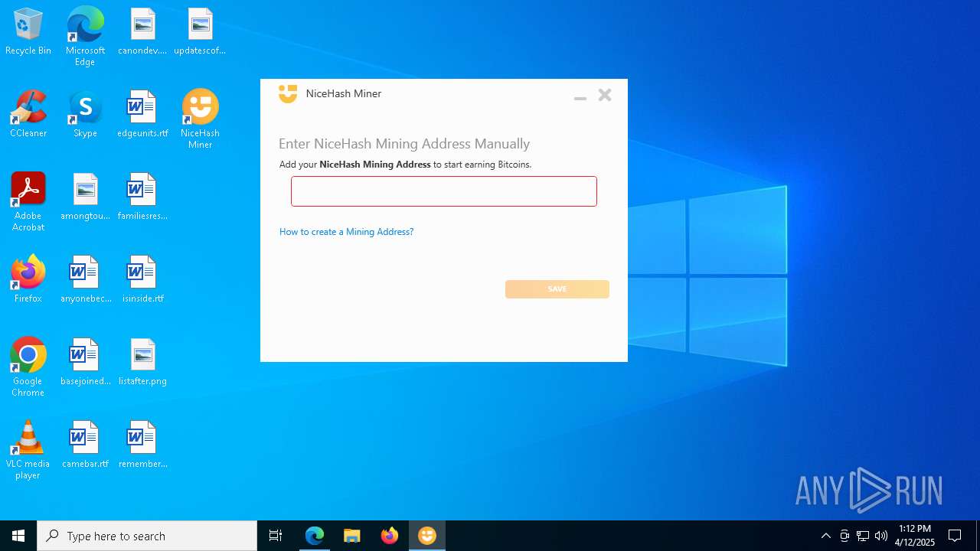Open Task View from the taskbar

pyautogui.click(x=276, y=536)
